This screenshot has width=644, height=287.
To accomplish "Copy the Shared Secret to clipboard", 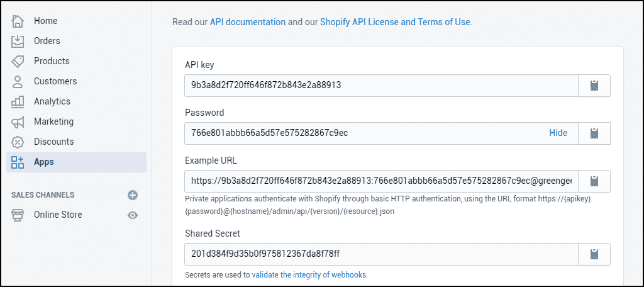I will click(x=594, y=254).
